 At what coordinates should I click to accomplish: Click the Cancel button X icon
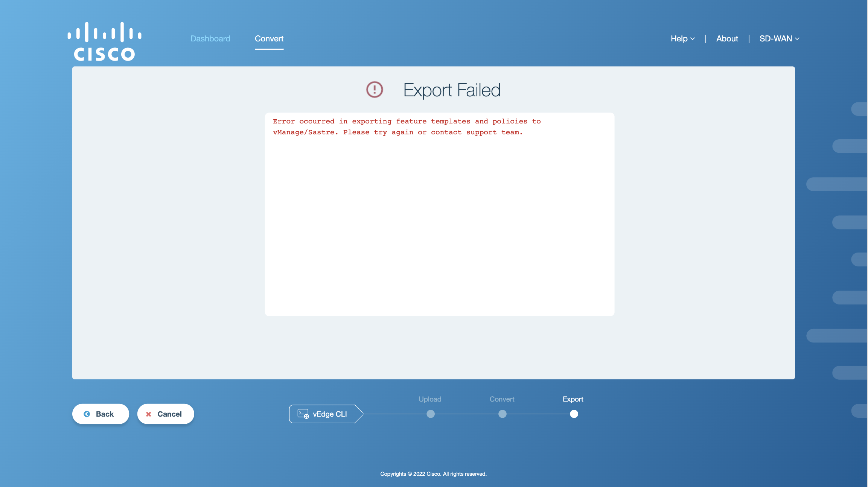[x=148, y=414]
